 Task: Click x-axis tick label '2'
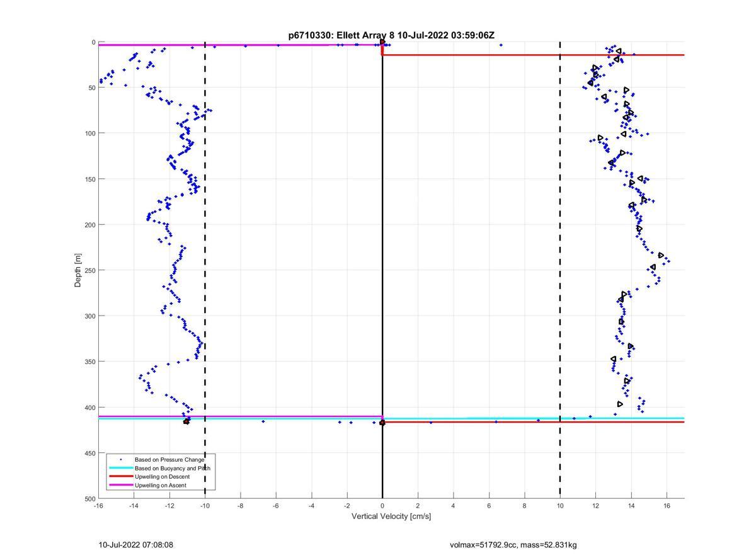(418, 505)
